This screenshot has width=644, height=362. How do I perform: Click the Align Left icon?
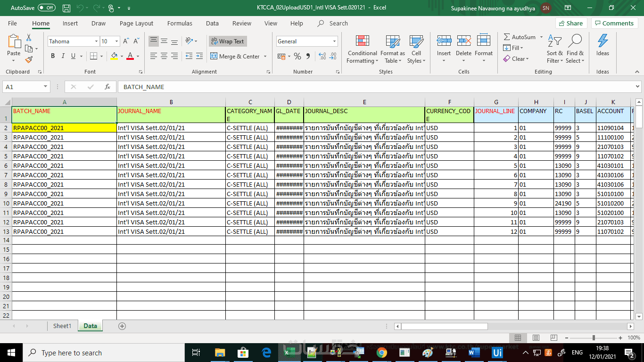(x=154, y=56)
